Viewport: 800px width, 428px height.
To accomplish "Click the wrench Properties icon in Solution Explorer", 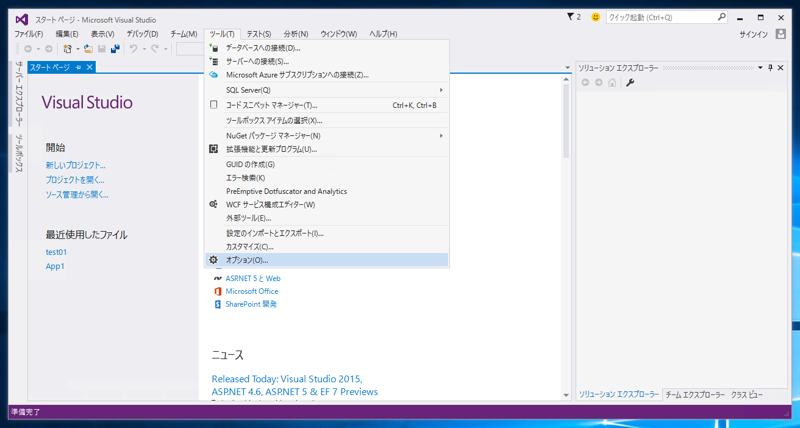I will (x=630, y=83).
